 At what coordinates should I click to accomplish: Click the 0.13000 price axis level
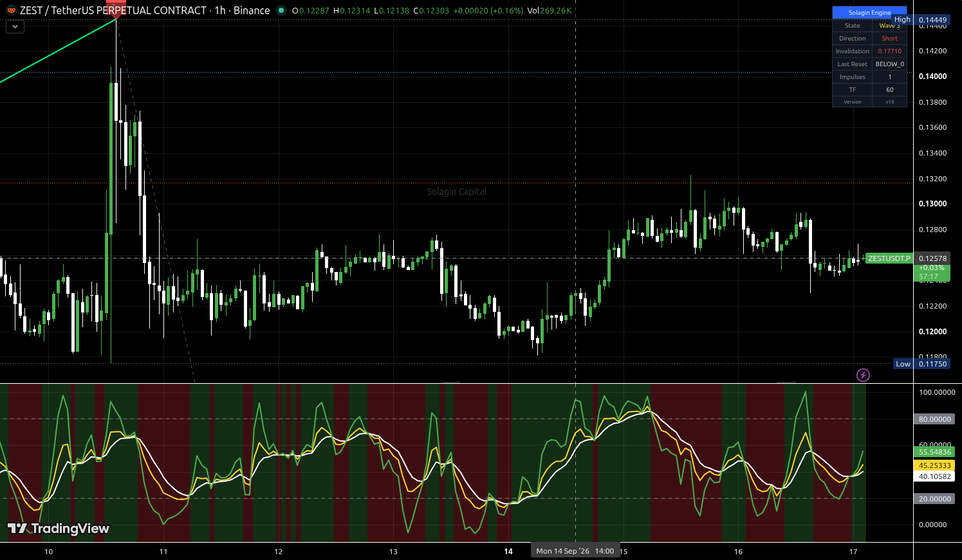pyautogui.click(x=932, y=204)
